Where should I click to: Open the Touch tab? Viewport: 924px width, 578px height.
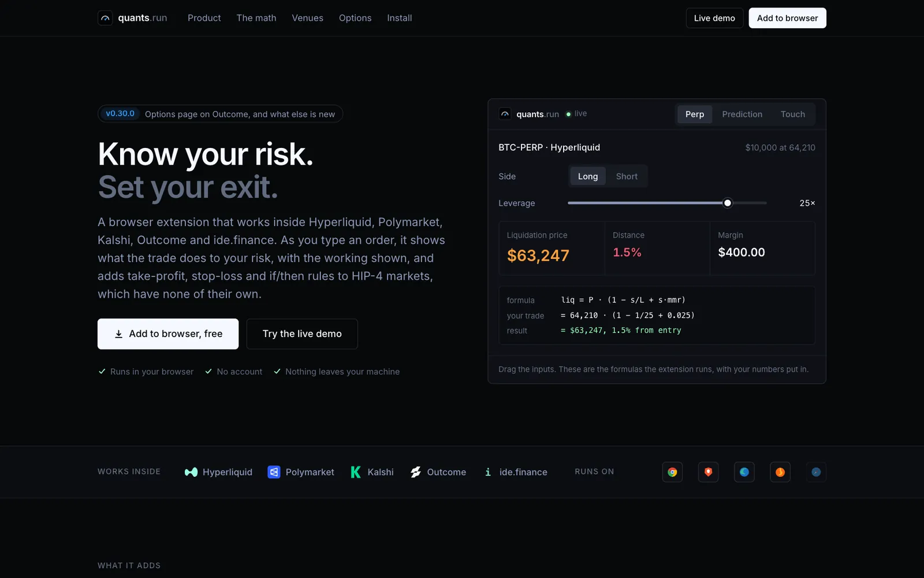tap(793, 114)
